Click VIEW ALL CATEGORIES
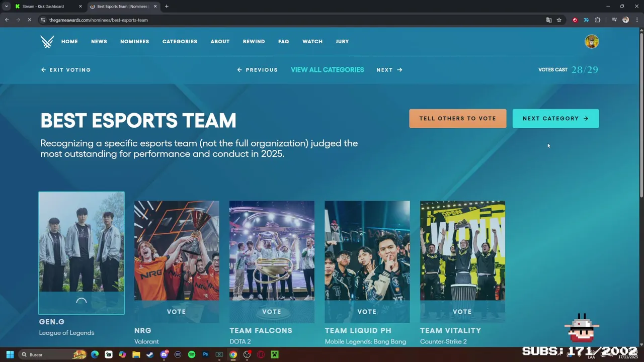 [327, 70]
